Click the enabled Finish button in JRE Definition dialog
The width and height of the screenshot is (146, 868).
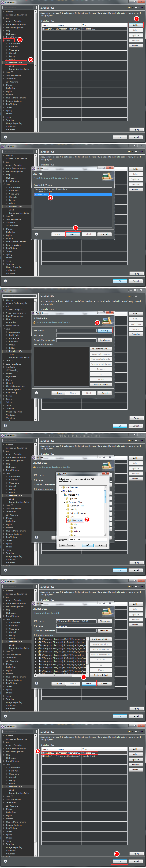click(89, 684)
